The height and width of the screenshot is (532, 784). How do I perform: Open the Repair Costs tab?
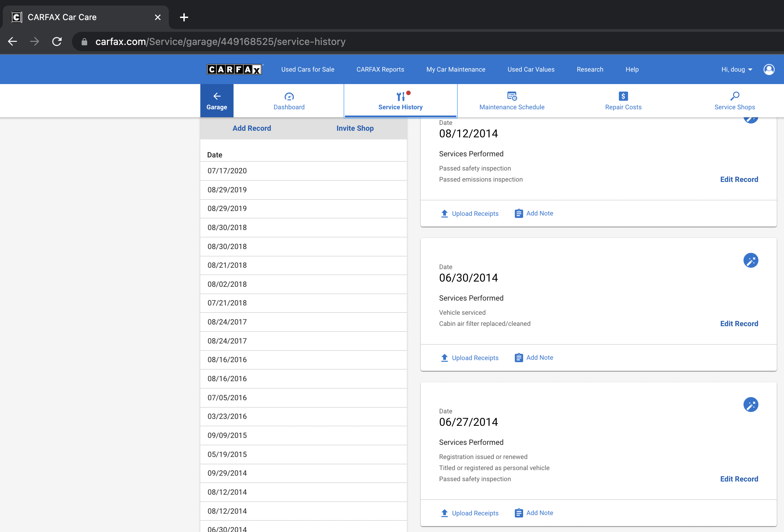tap(623, 101)
